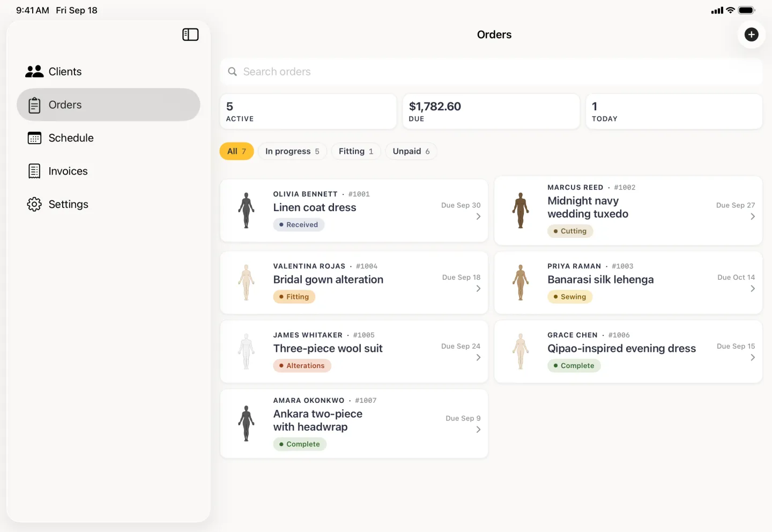This screenshot has height=532, width=772.
Task: Toggle the sidebar panel icon
Action: point(190,35)
